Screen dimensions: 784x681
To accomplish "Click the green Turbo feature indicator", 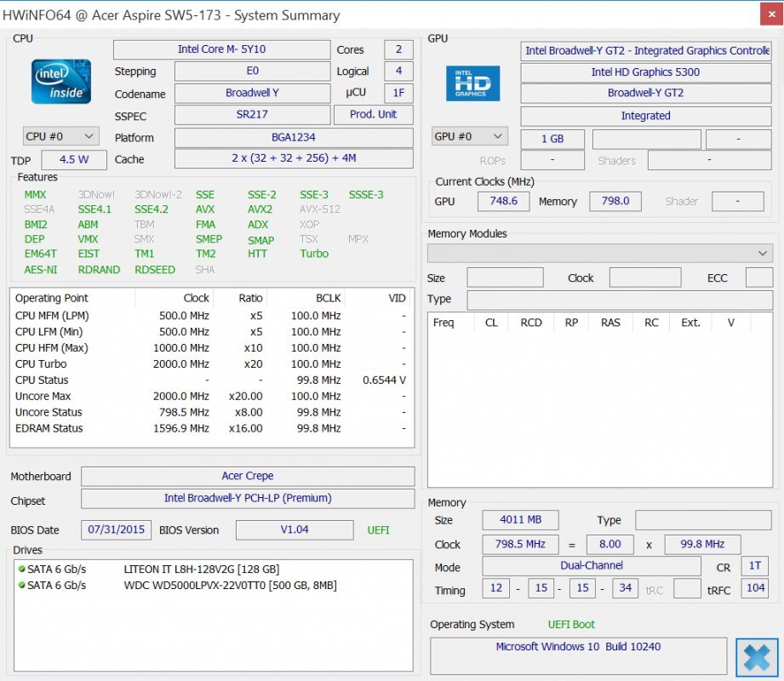I will [x=313, y=254].
